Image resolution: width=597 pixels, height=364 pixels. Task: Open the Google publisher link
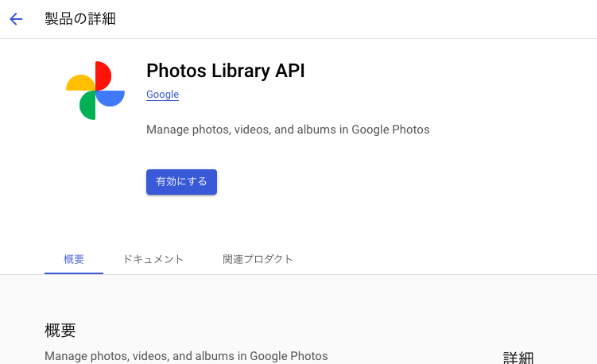click(163, 95)
